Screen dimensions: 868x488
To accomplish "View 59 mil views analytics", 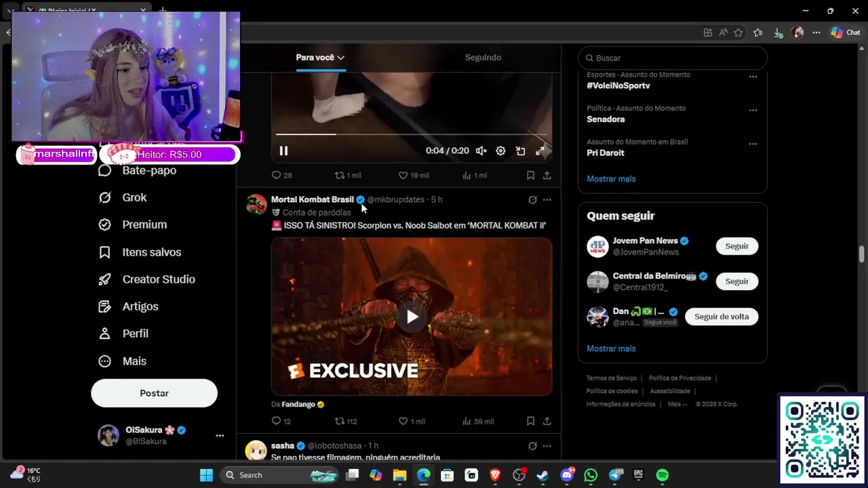I will [x=477, y=421].
